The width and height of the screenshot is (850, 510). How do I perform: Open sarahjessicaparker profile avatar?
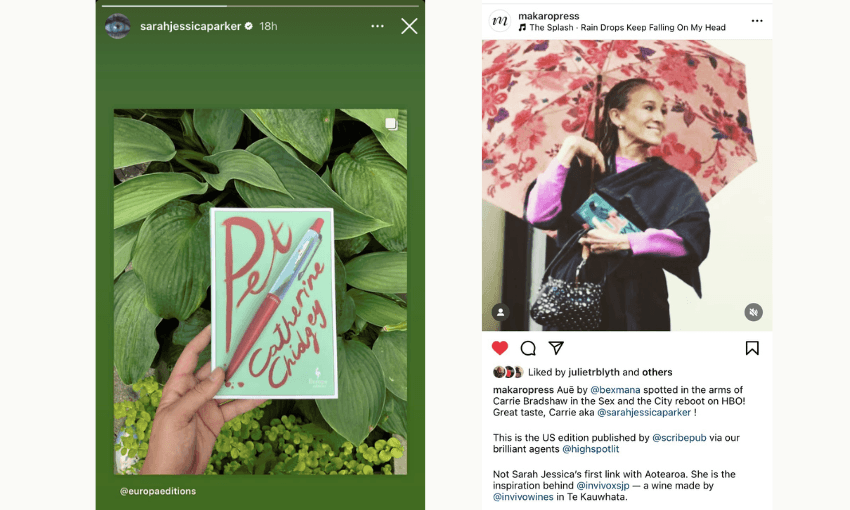[x=117, y=27]
